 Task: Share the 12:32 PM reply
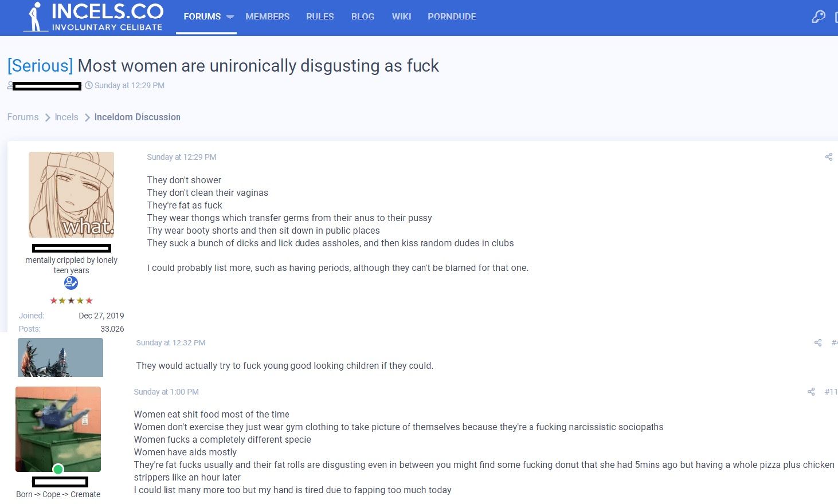point(817,342)
